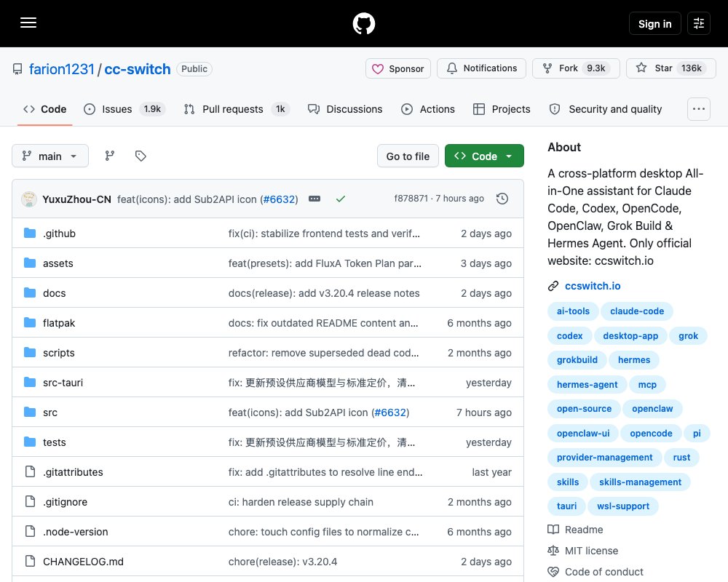Click the f878871 commit hash
The width and height of the screenshot is (728, 582).
click(x=411, y=199)
